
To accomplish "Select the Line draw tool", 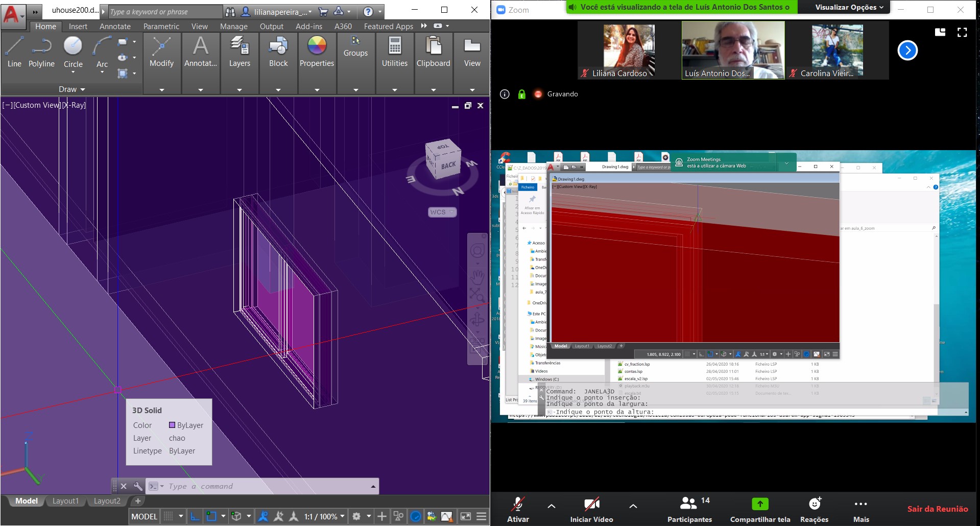I will coord(14,52).
